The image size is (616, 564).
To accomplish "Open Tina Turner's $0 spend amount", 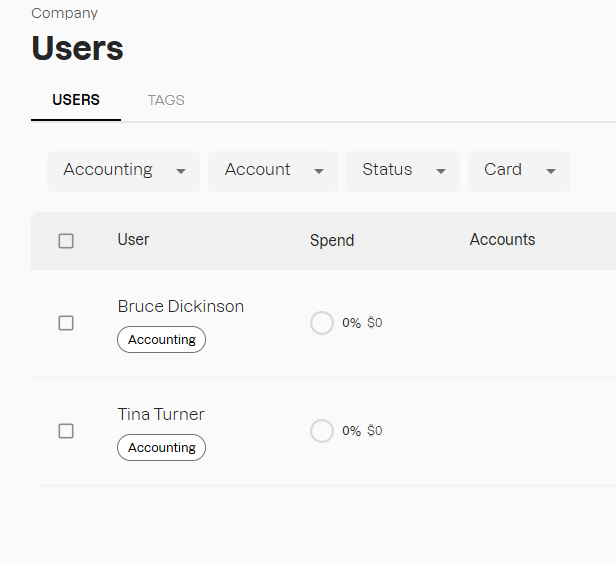I will click(375, 431).
